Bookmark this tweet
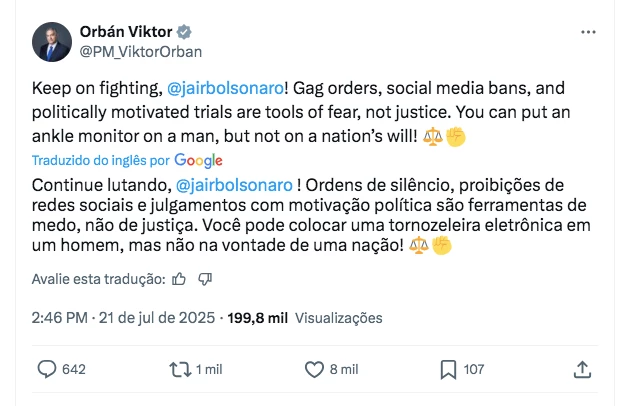The height and width of the screenshot is (406, 620). pyautogui.click(x=448, y=370)
